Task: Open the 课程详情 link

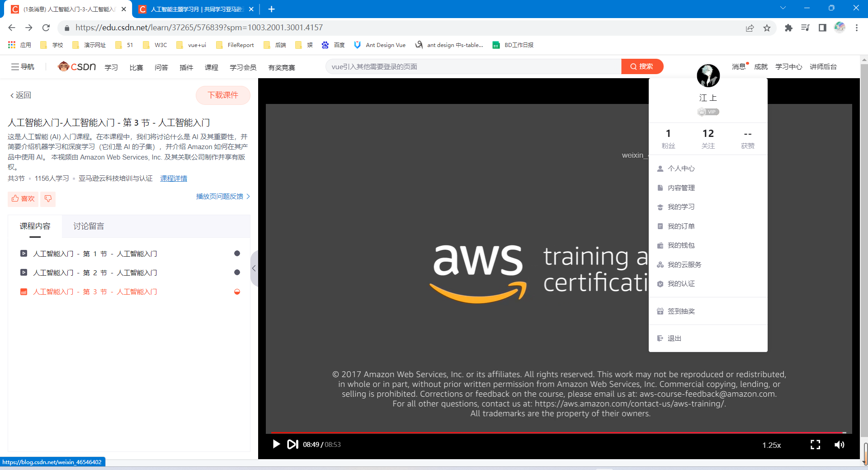Action: coord(174,179)
